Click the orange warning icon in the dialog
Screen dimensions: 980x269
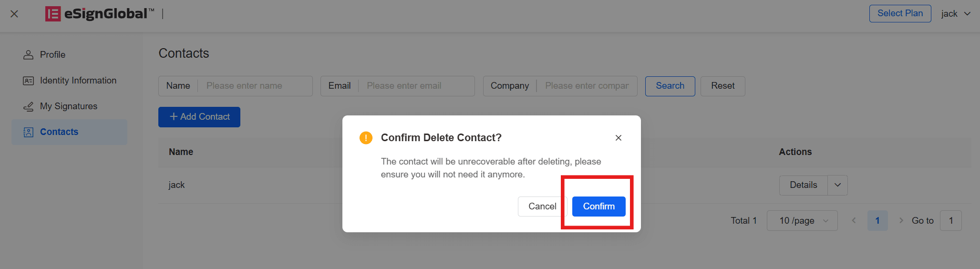[x=366, y=138]
